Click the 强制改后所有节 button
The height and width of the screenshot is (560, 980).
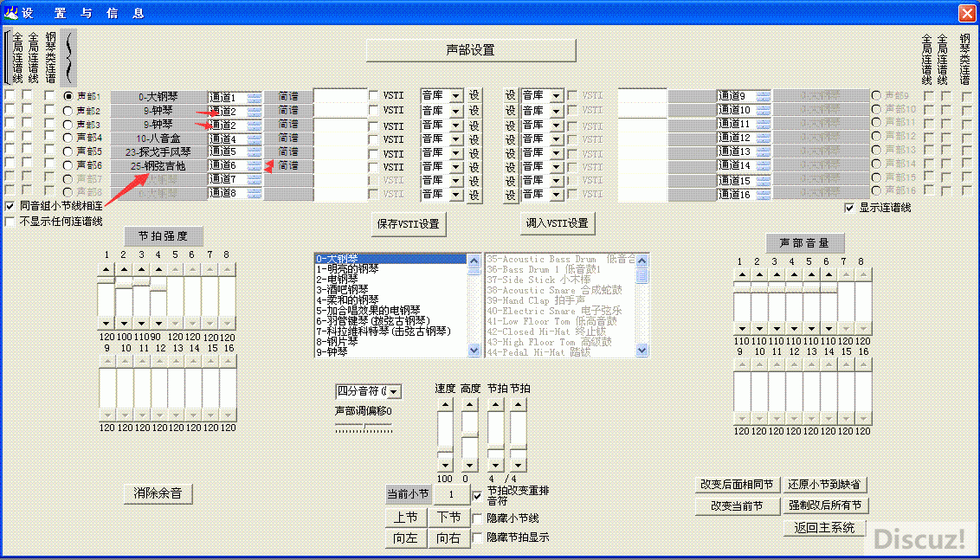coord(825,505)
